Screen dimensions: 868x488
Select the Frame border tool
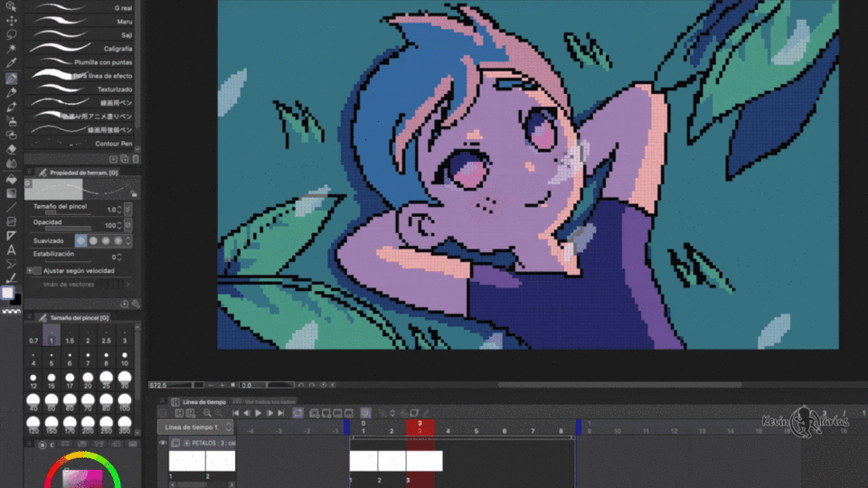(x=11, y=221)
